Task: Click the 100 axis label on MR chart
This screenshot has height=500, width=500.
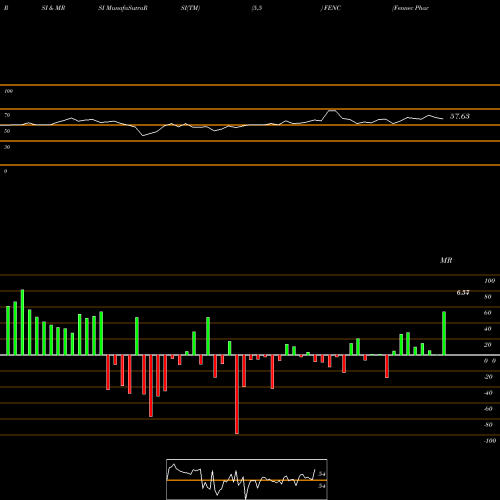Action: coord(489,281)
